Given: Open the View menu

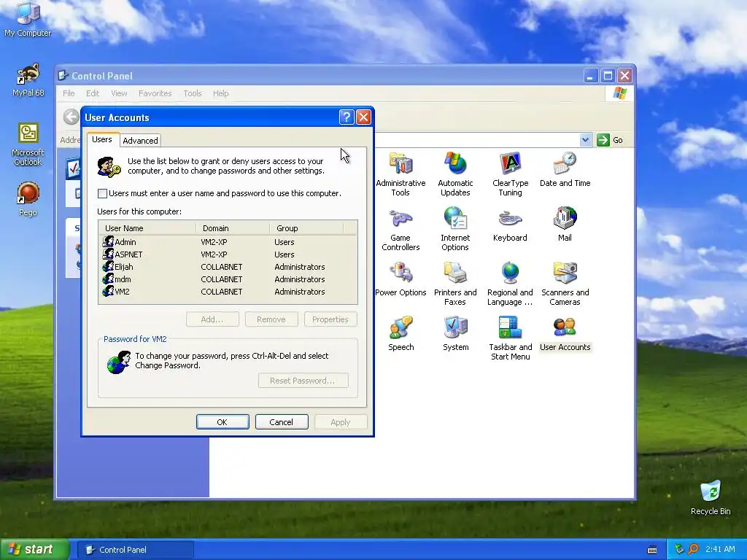Looking at the screenshot, I should (x=119, y=93).
